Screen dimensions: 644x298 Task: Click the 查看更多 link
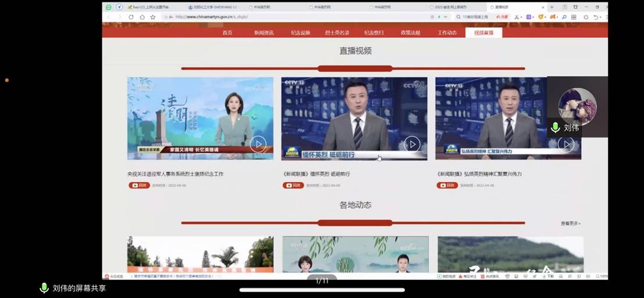coord(570,223)
